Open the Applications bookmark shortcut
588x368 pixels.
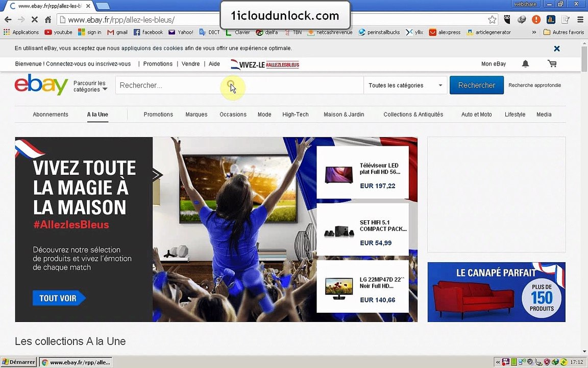point(21,32)
